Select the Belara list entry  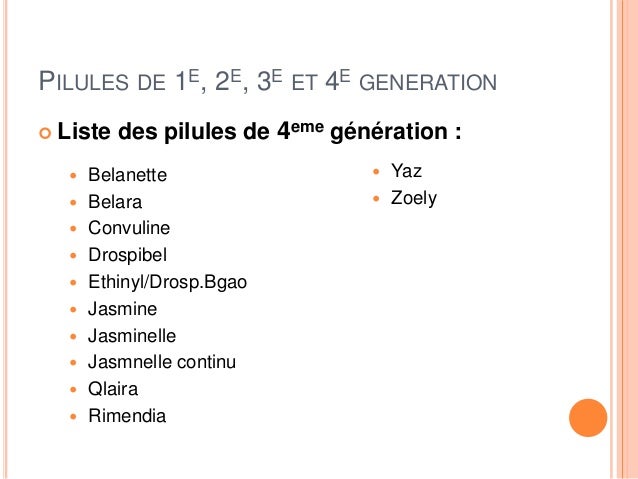pyautogui.click(x=115, y=201)
